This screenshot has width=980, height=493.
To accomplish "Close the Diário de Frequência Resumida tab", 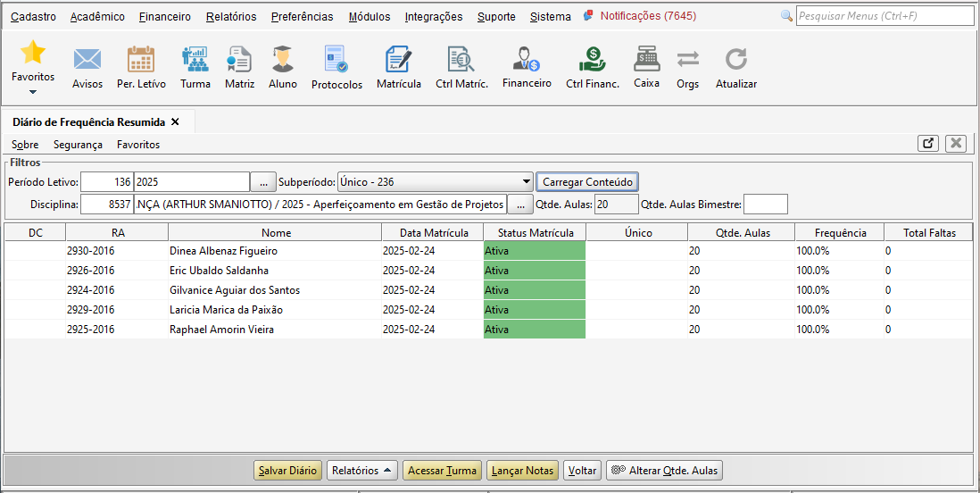I will 175,122.
